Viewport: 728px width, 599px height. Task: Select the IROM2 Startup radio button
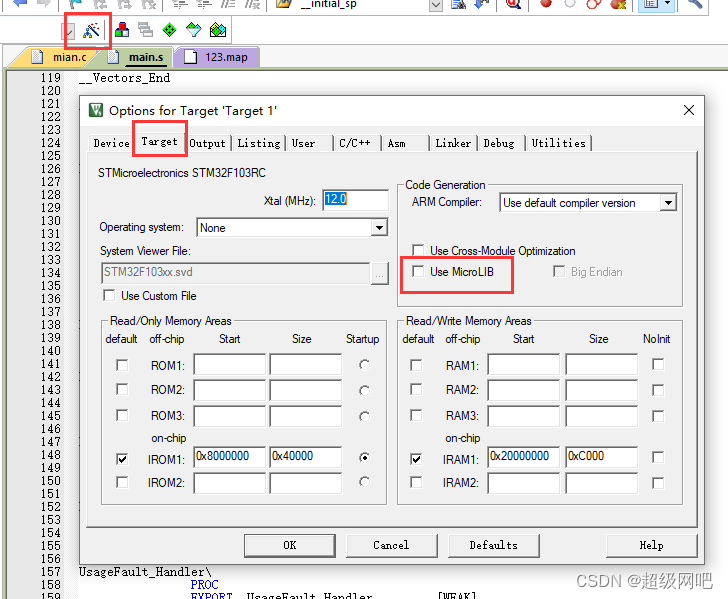point(364,482)
